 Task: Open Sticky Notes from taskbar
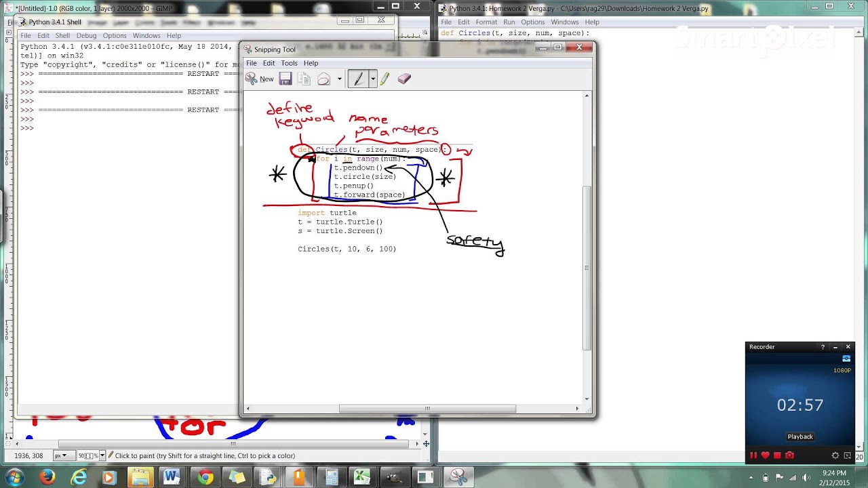(236, 477)
